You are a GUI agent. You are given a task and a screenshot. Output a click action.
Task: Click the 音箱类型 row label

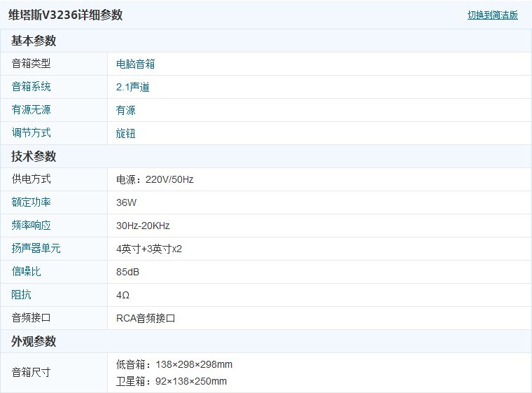pyautogui.click(x=31, y=64)
